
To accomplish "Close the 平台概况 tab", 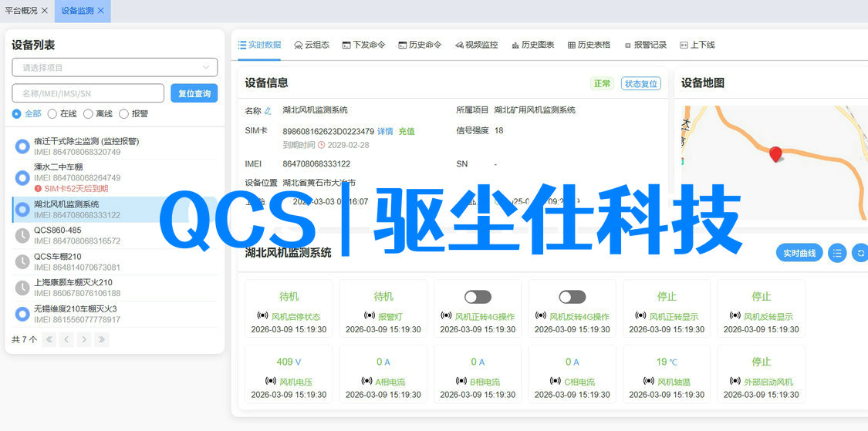I will [45, 11].
